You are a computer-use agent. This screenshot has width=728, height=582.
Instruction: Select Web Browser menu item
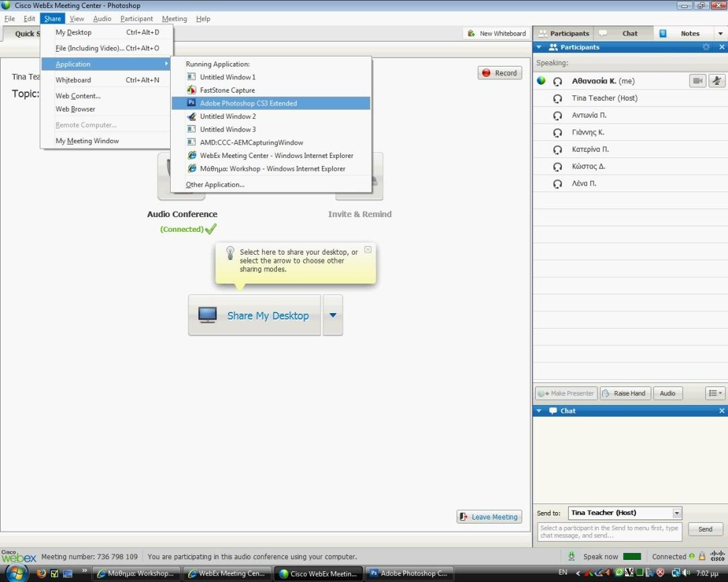click(x=106, y=109)
